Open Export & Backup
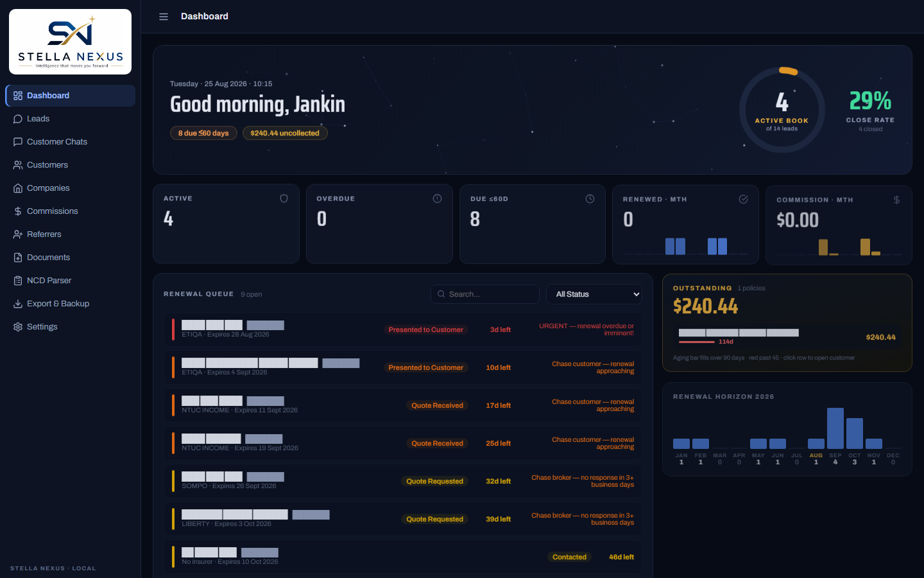This screenshot has height=578, width=924. (x=71, y=304)
